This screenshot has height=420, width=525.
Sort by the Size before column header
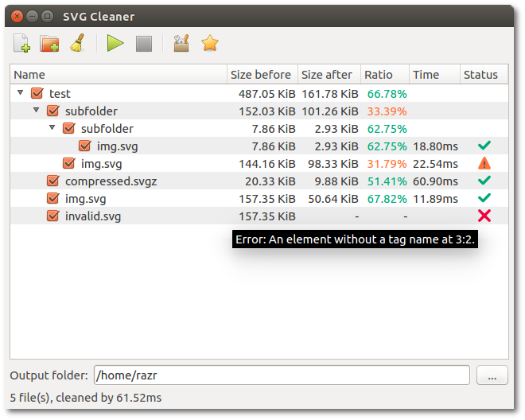coord(262,74)
